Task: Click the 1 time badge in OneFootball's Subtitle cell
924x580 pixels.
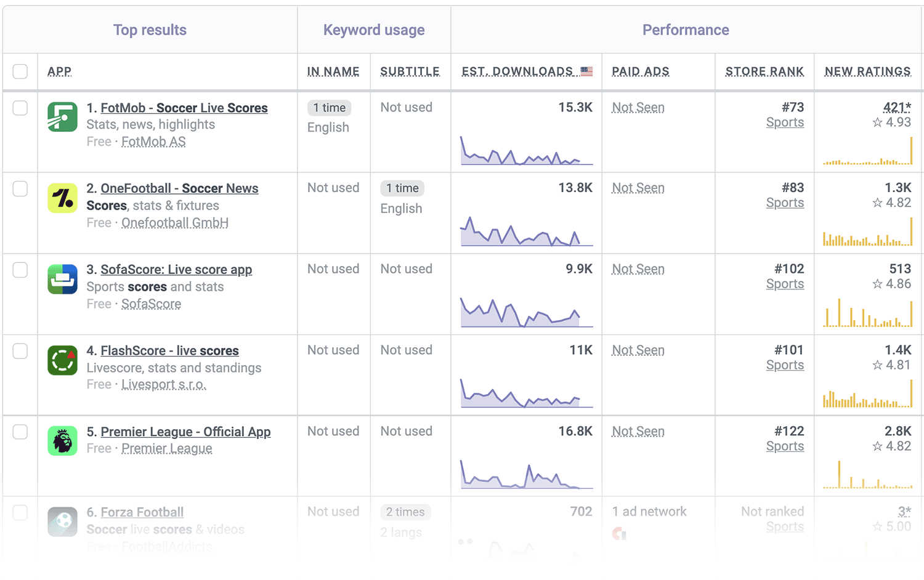Action: point(402,188)
